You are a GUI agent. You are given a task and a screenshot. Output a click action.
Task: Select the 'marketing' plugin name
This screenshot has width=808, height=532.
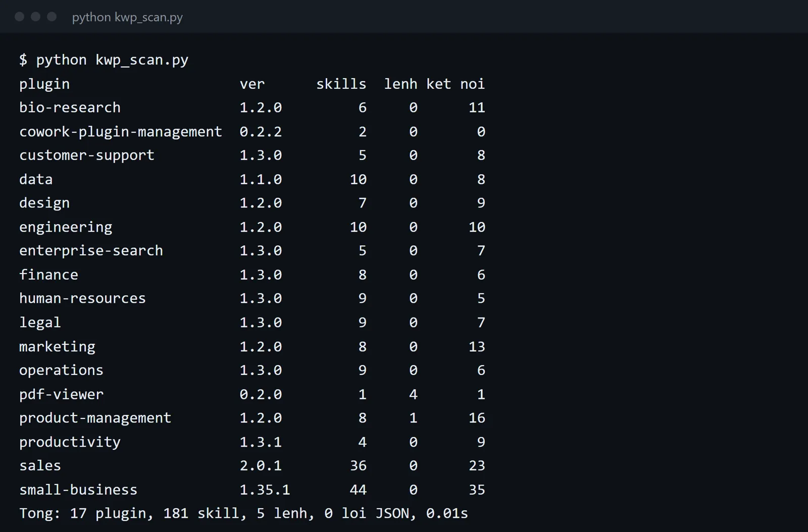click(x=57, y=347)
